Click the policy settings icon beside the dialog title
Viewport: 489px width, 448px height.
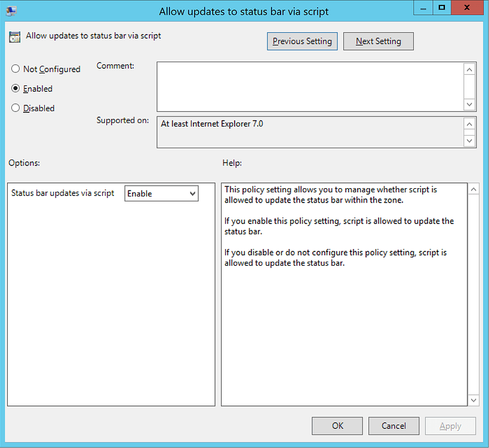pyautogui.click(x=14, y=36)
